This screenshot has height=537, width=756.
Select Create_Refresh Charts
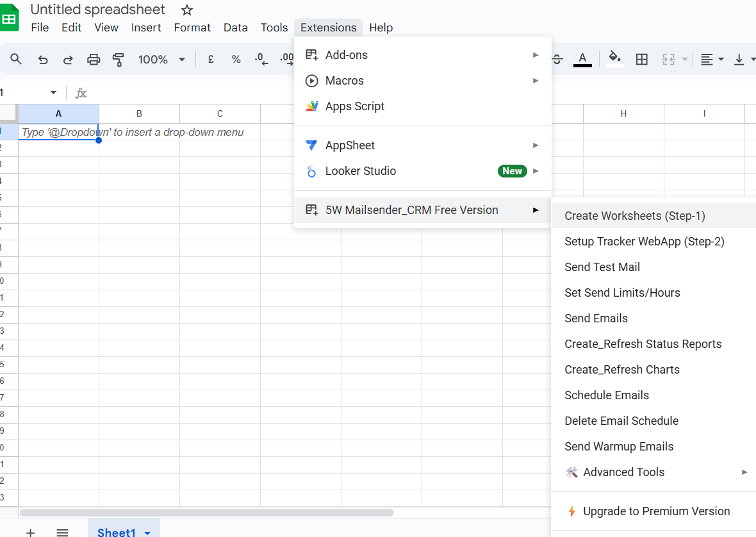653,369
